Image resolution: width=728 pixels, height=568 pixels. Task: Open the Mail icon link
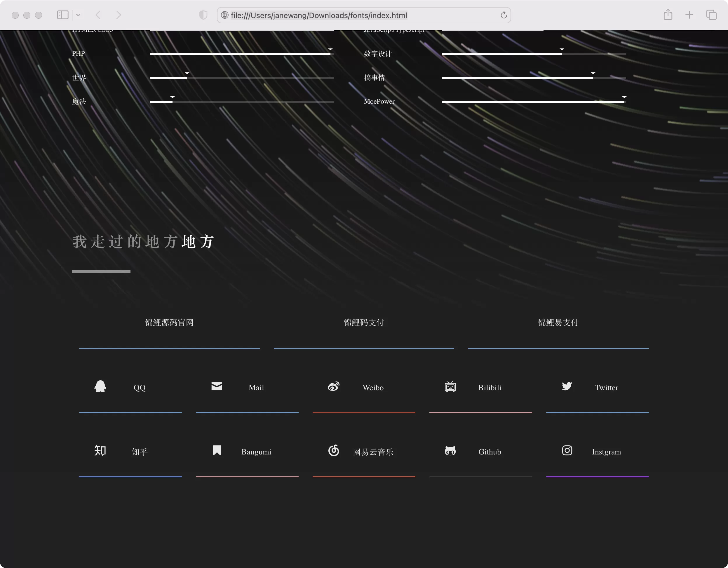216,386
